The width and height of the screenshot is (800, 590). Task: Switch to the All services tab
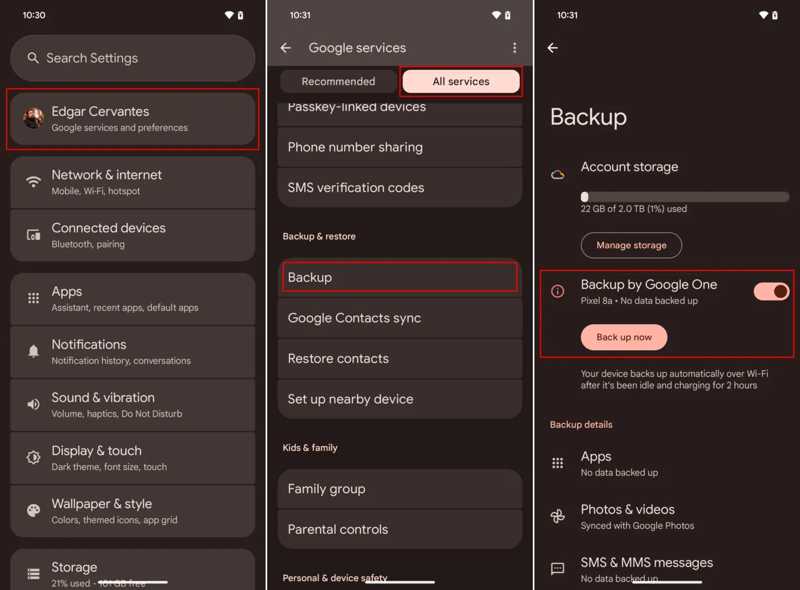point(461,82)
